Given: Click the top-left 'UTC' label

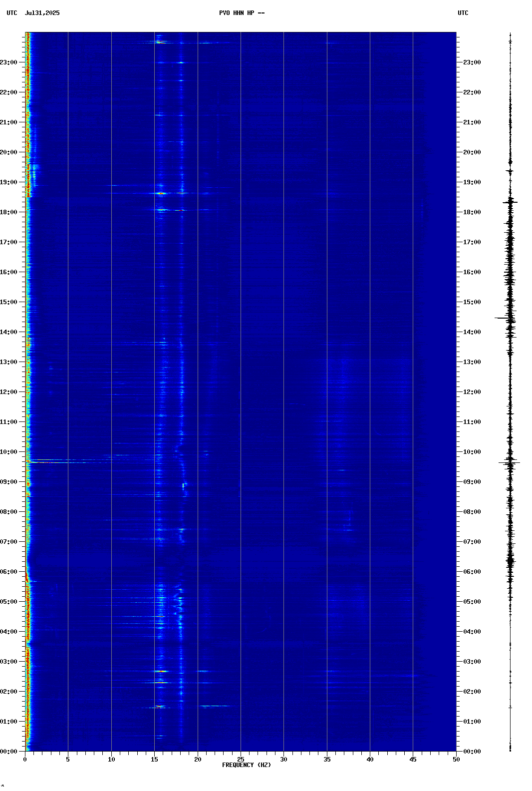Looking at the screenshot, I should [x=12, y=13].
